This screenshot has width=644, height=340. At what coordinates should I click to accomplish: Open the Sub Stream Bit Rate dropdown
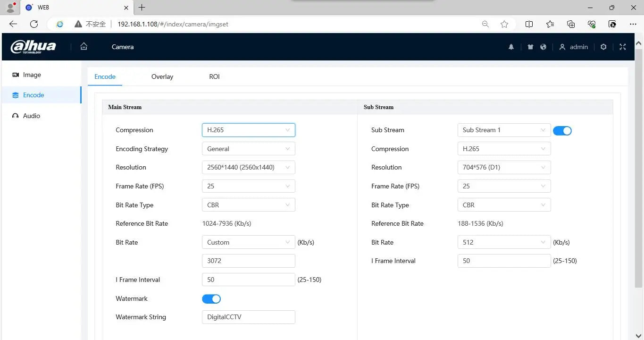[504, 242]
